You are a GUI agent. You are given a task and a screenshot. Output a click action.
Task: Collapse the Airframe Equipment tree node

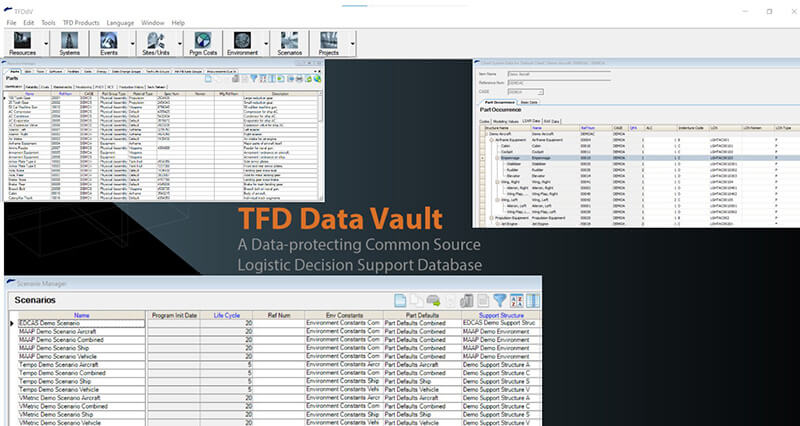point(491,140)
